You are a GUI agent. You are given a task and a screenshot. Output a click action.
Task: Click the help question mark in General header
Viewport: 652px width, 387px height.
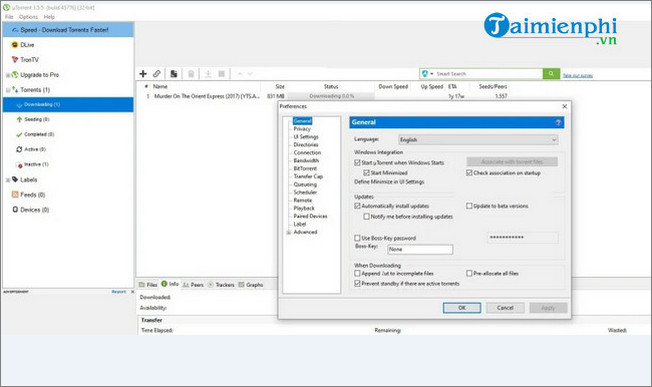(558, 122)
